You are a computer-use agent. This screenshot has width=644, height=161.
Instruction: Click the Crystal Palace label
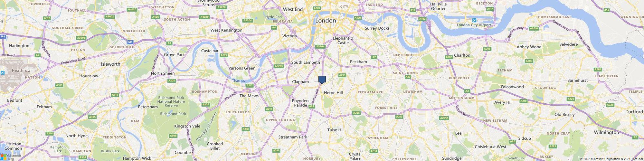click(x=355, y=156)
